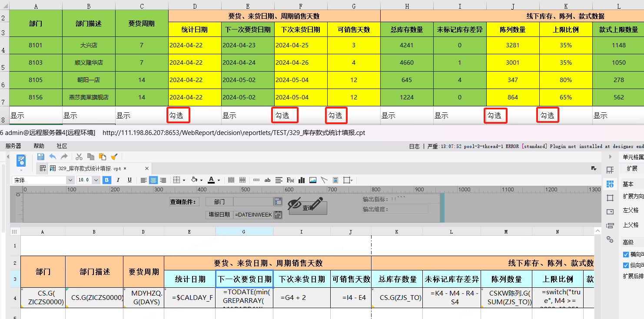This screenshot has width=644, height=319.
Task: Pick the font color swatch
Action: tap(211, 180)
